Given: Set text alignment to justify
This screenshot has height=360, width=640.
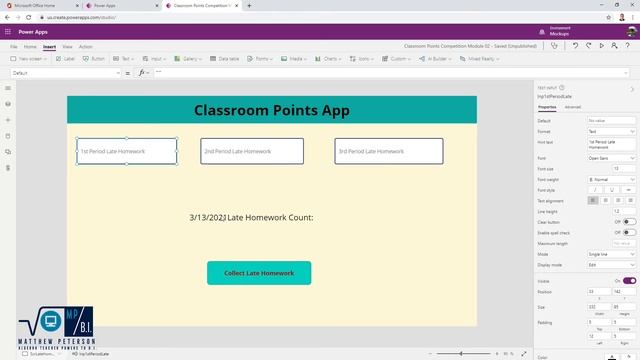Looking at the screenshot, I should click(x=631, y=200).
